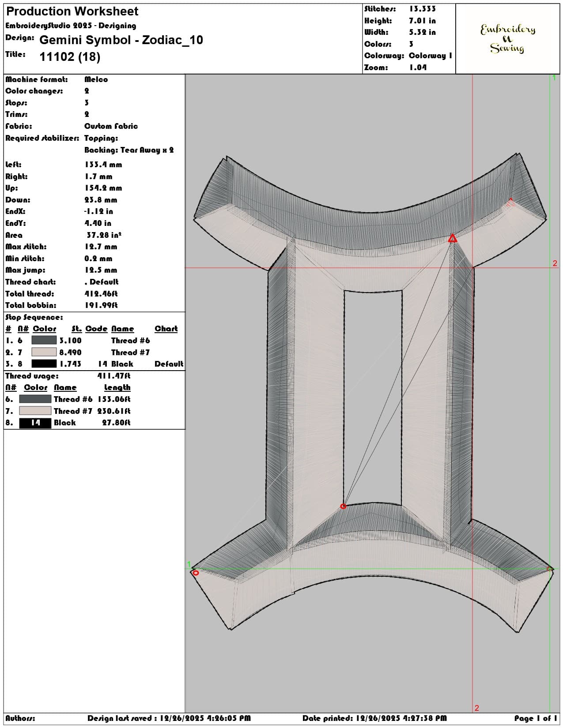Click the Stop Sequence heading
This screenshot has width=563, height=728.
pos(34,317)
